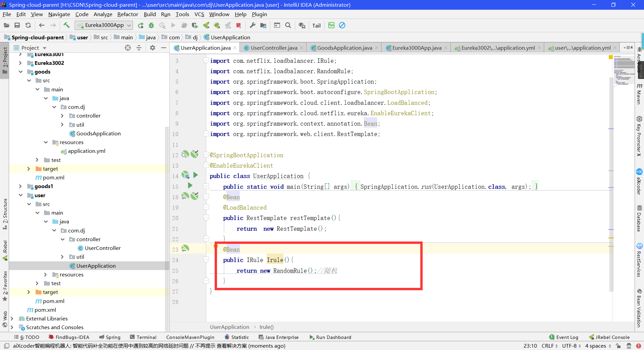644x350 pixels.
Task: Click the intention bulb on line 23
Action: pyautogui.click(x=216, y=246)
